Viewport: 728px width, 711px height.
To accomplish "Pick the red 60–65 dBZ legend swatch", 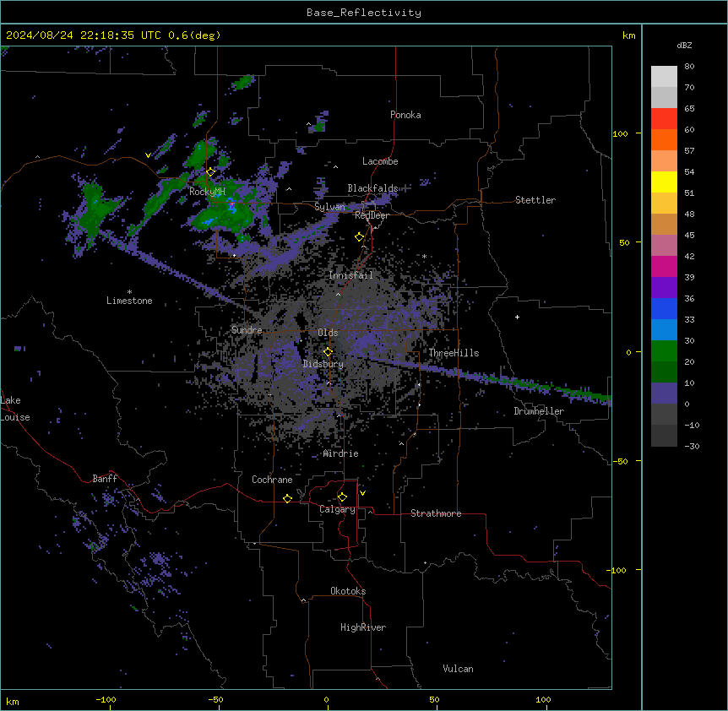I will coord(664,119).
